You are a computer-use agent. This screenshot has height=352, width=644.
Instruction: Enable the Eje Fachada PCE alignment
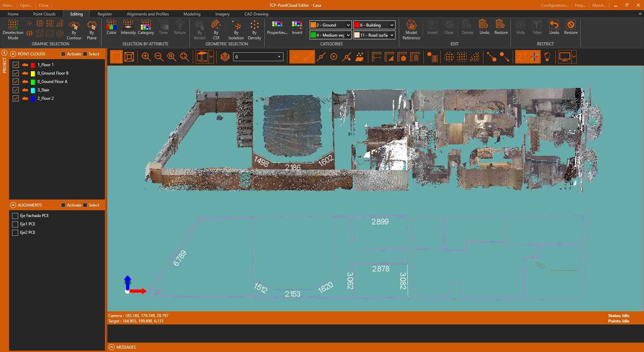pos(15,216)
